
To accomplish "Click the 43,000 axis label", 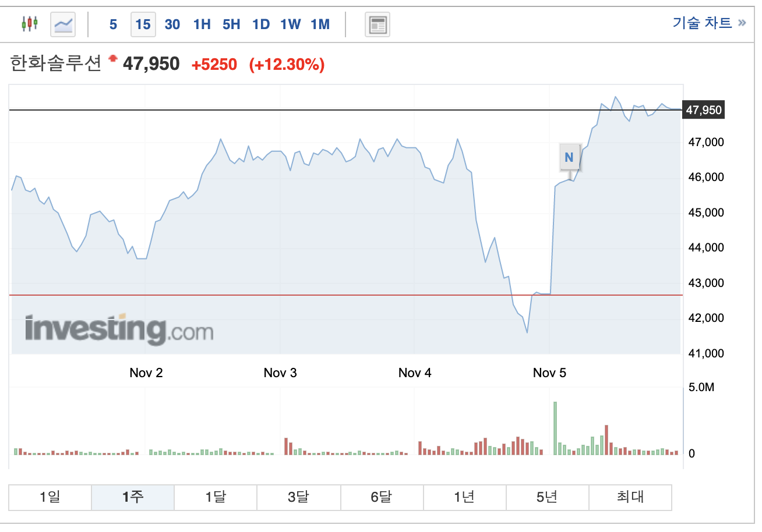I will (x=706, y=283).
